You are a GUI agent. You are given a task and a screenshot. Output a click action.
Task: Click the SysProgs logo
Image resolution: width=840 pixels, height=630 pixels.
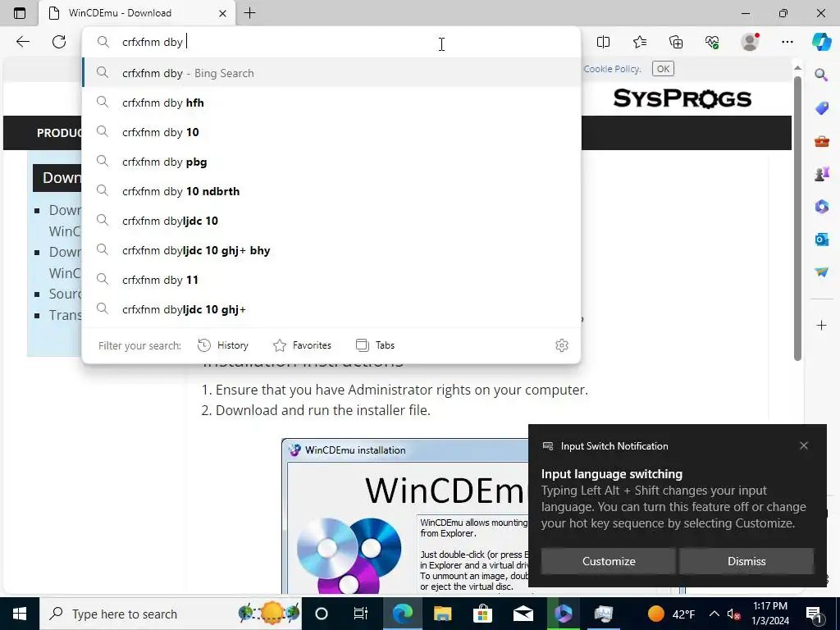tap(682, 98)
